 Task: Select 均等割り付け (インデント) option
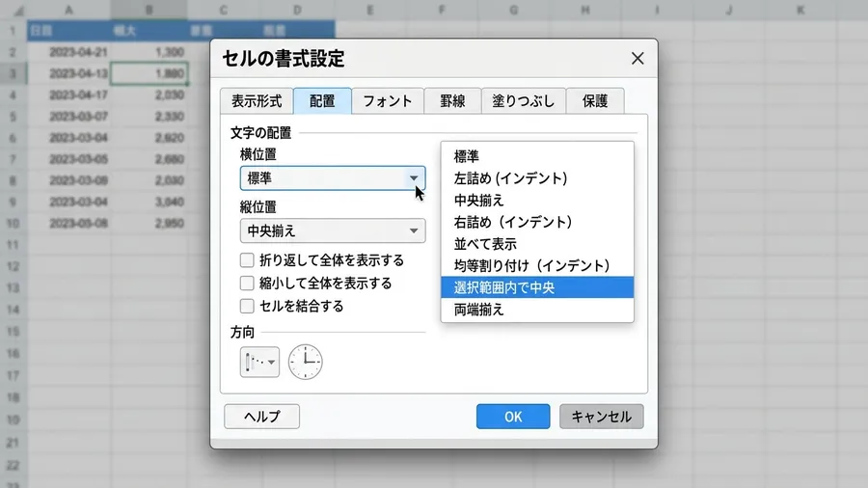click(x=537, y=265)
